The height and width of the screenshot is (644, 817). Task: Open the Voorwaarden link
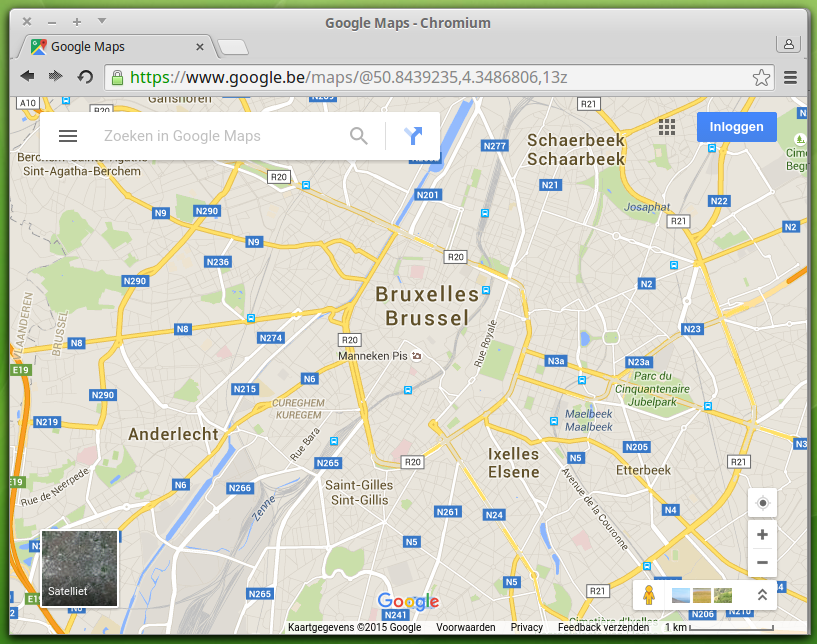(x=466, y=628)
